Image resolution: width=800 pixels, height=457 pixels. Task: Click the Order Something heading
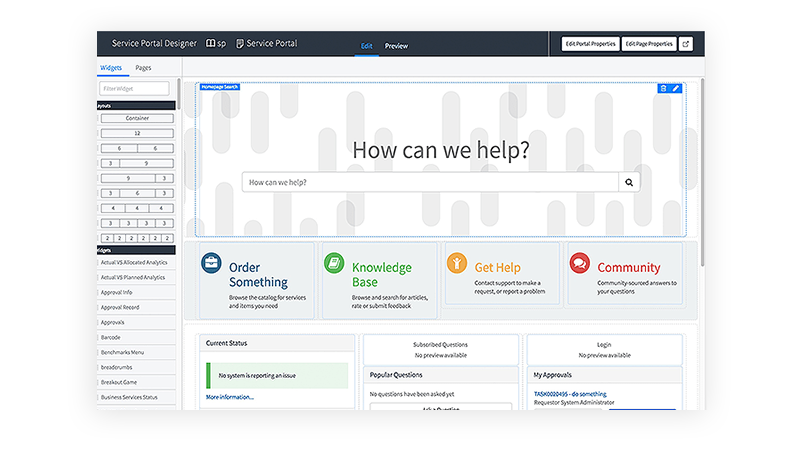(258, 274)
